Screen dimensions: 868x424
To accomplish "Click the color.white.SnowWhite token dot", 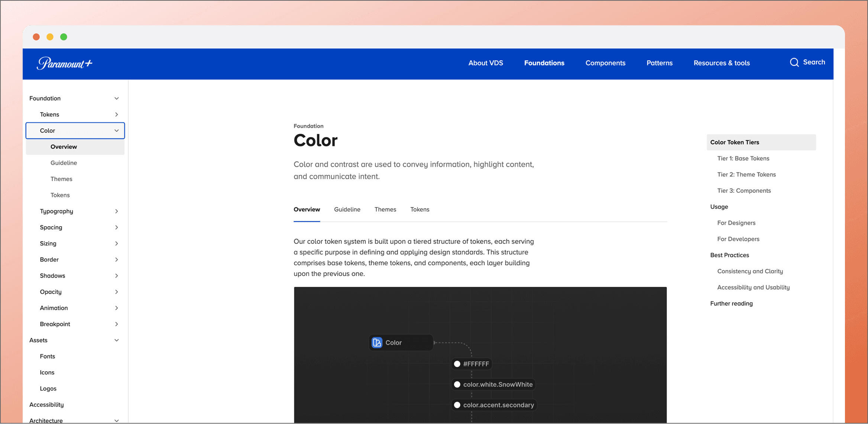I will click(x=457, y=385).
